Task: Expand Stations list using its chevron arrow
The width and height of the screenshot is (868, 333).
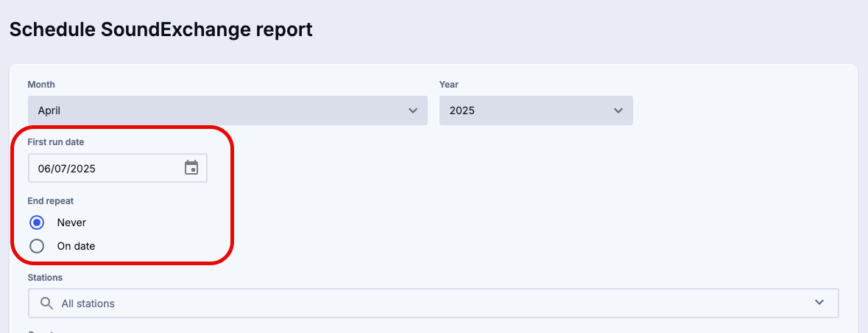Action: [x=819, y=303]
